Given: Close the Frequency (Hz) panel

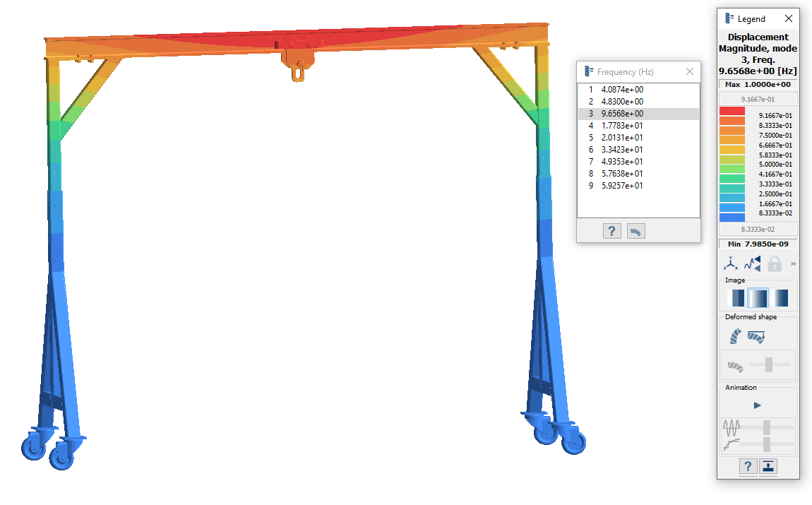Looking at the screenshot, I should (689, 71).
